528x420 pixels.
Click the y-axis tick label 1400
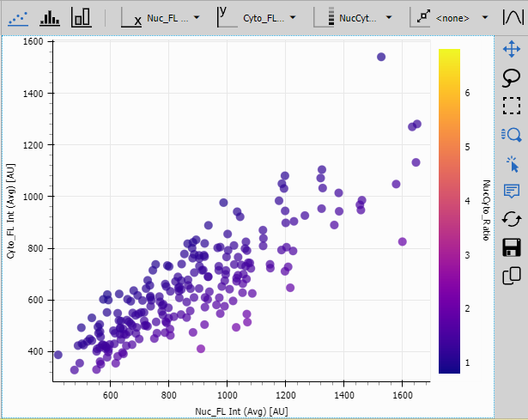pos(33,94)
